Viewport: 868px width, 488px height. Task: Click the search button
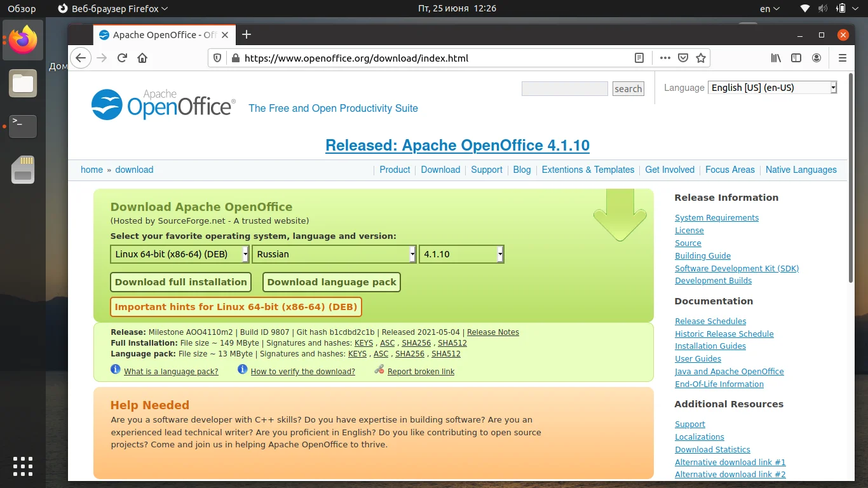[x=628, y=89]
